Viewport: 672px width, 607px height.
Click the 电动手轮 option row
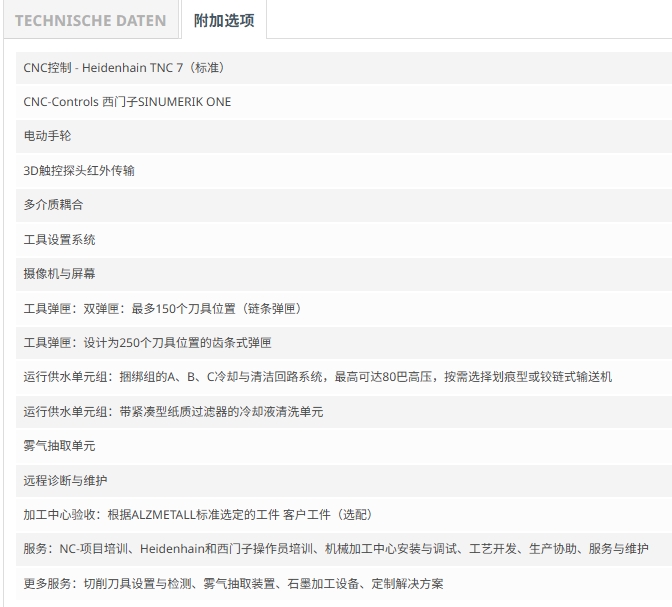(x=344, y=136)
